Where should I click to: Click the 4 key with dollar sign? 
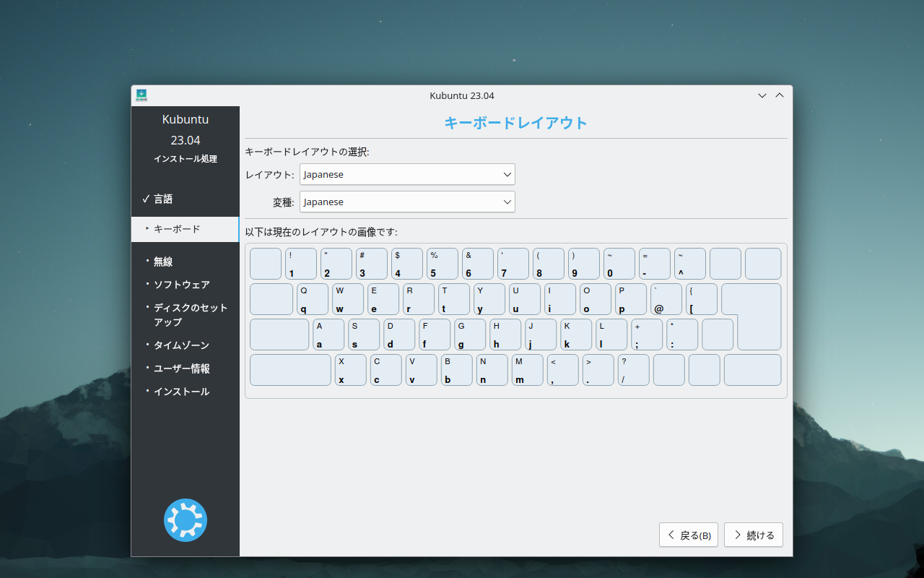click(x=407, y=264)
